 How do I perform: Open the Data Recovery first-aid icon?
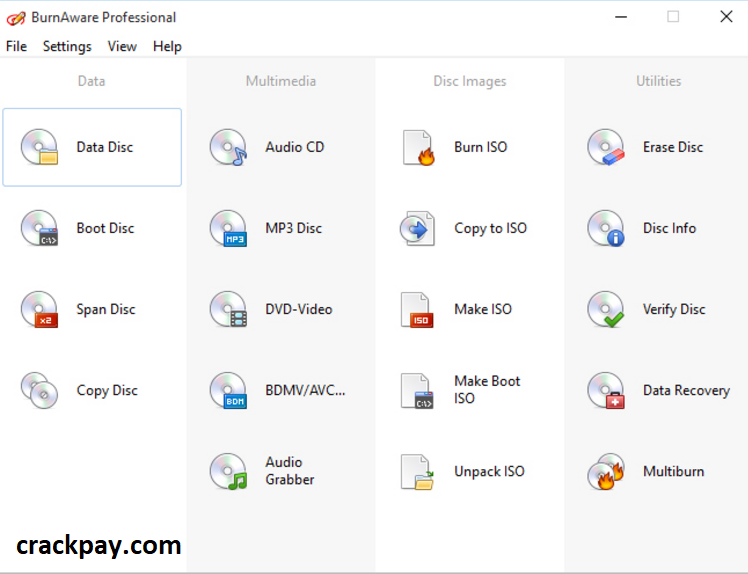pos(606,390)
